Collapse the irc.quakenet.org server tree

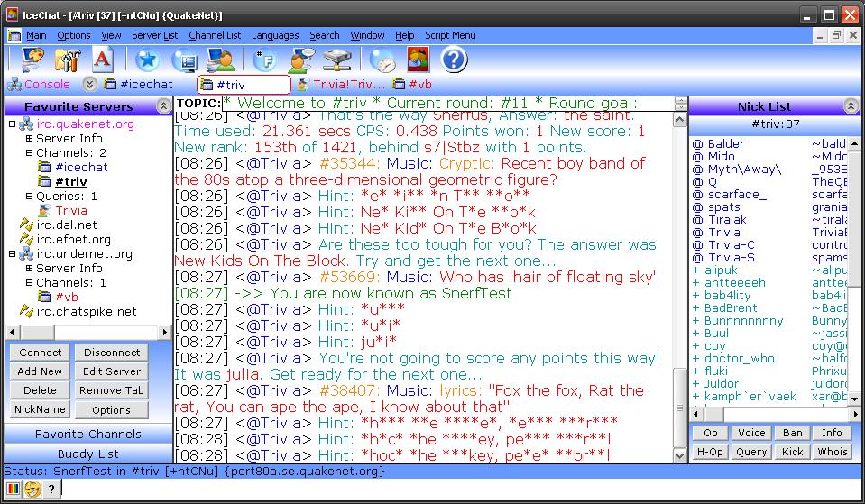pyautogui.click(x=13, y=124)
